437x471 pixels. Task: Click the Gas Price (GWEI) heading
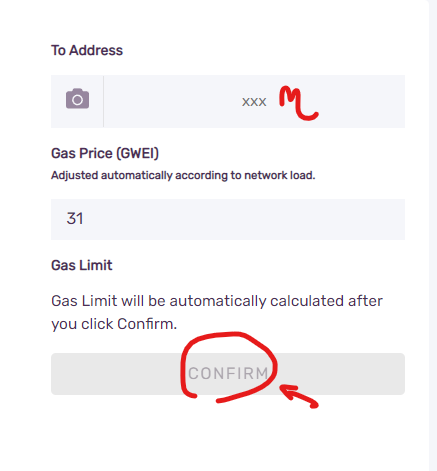pyautogui.click(x=105, y=153)
